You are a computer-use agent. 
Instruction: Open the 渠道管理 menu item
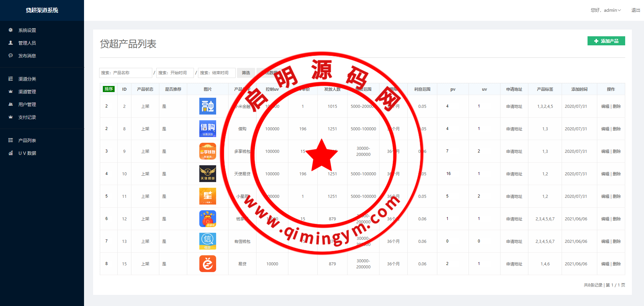(27, 92)
